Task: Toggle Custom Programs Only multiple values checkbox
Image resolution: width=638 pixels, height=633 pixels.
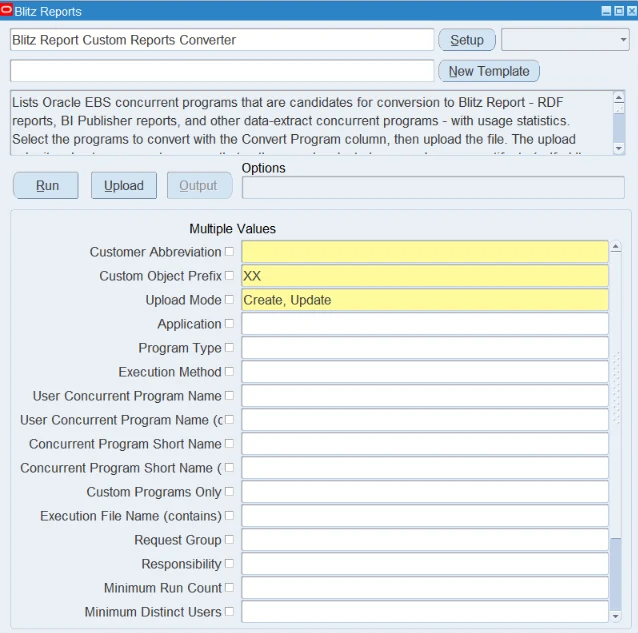Action: point(229,491)
